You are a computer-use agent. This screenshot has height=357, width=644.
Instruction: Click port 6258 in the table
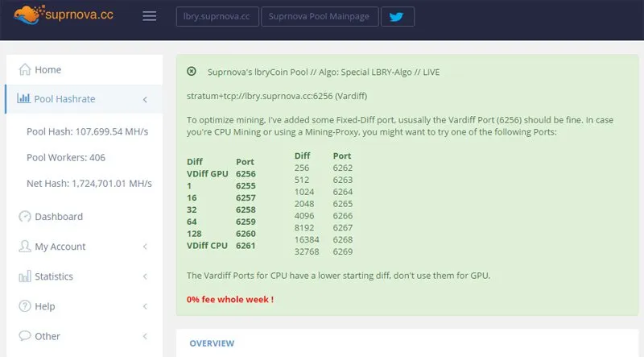click(x=246, y=210)
